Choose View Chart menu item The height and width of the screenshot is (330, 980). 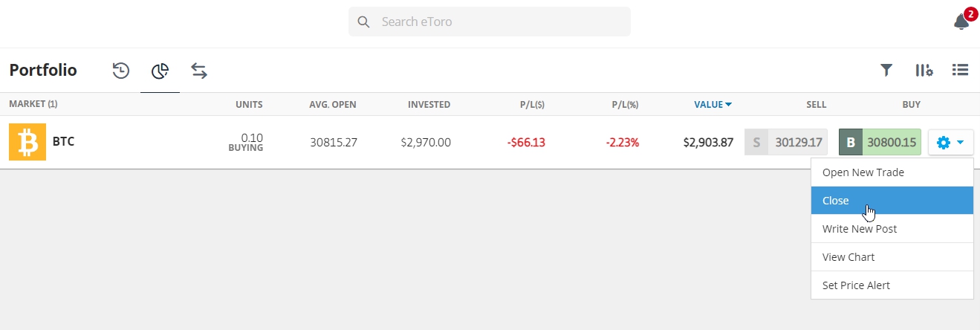tap(892, 257)
